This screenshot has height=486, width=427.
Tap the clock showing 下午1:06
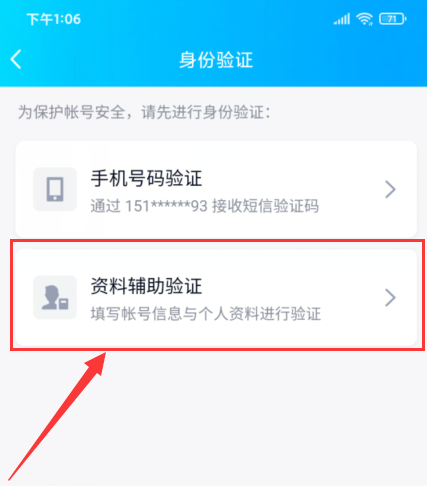[54, 19]
